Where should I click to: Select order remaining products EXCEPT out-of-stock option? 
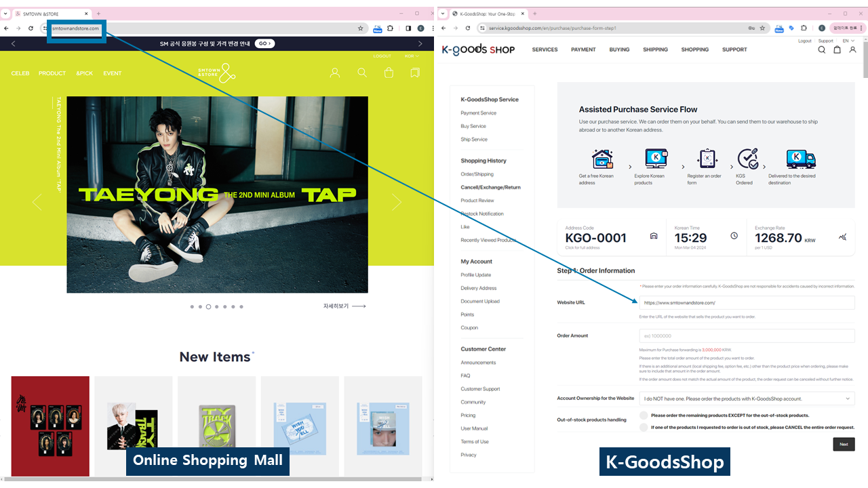coord(644,415)
